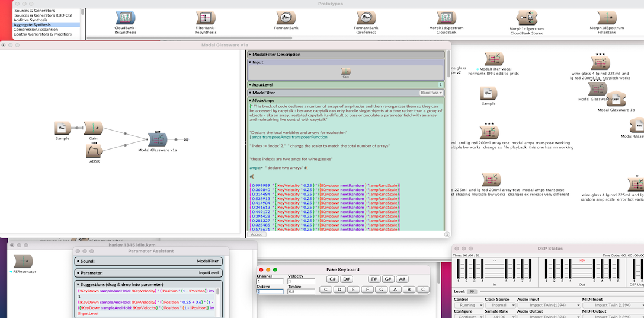Image resolution: width=644 pixels, height=318 pixels.
Task: Click the Prototypes horizontal scrollbar
Action: click(x=190, y=38)
